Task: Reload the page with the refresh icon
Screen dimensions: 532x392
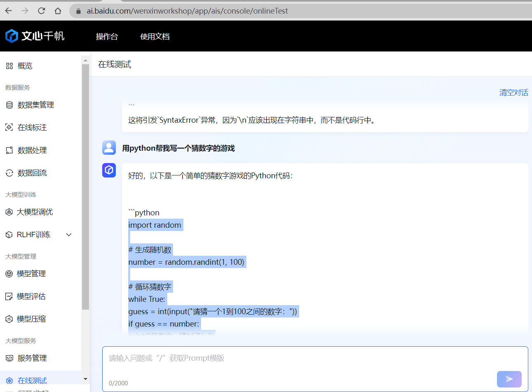Action: pos(41,11)
